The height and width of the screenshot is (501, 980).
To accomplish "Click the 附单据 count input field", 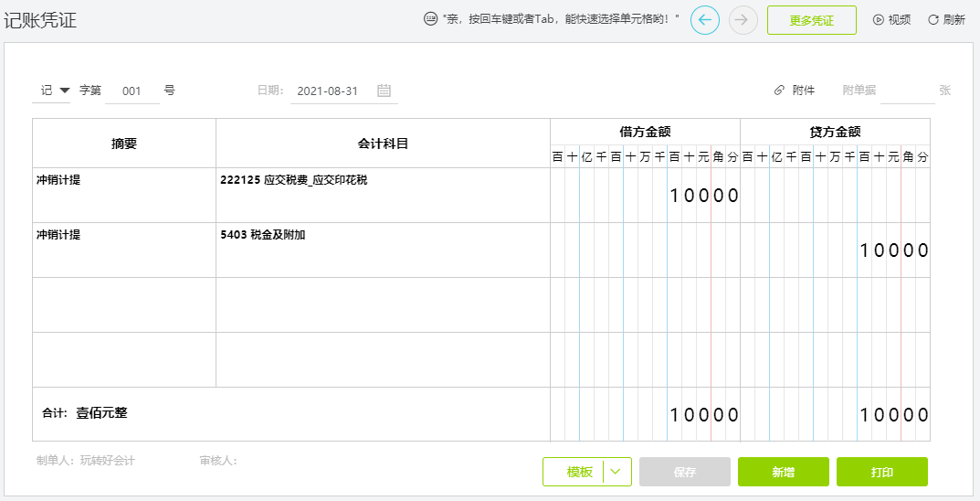I will coord(908,91).
